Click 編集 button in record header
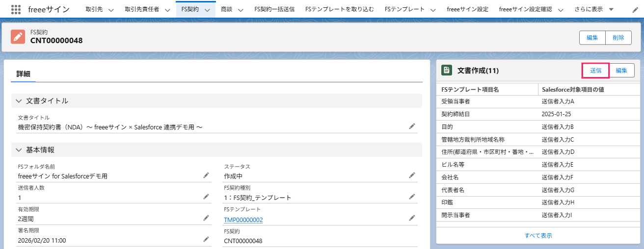The height and width of the screenshot is (249, 644). (x=592, y=38)
